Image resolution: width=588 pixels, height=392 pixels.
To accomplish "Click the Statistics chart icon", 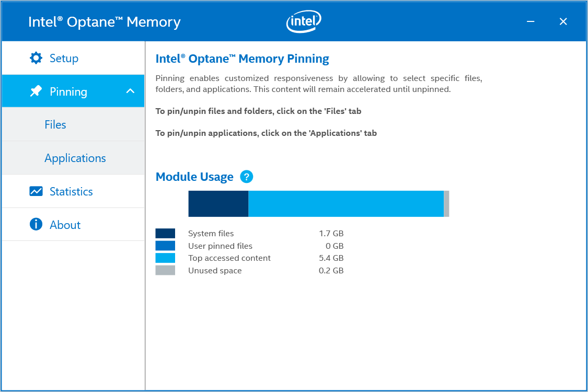I will coord(36,191).
